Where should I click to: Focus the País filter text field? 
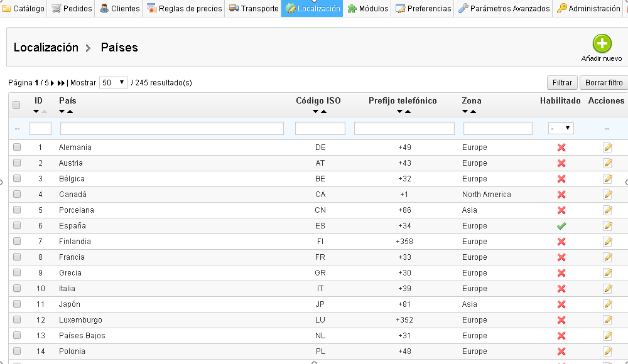pyautogui.click(x=171, y=128)
